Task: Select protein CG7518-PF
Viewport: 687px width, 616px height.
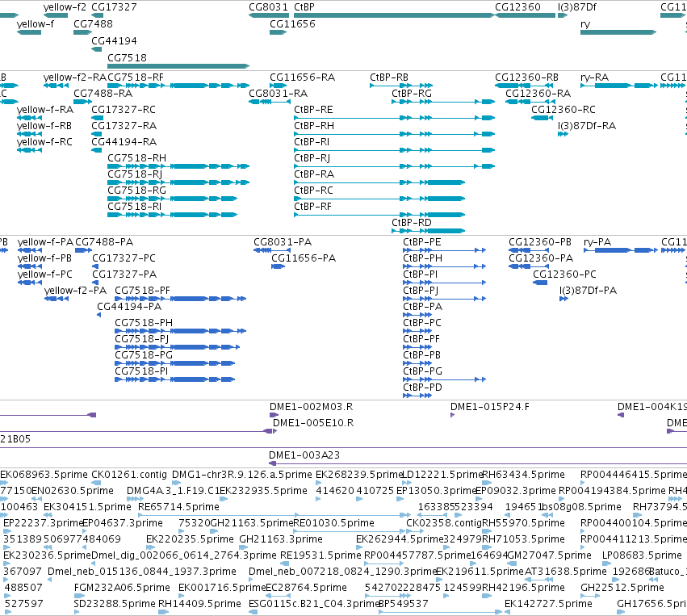Action: [x=142, y=291]
